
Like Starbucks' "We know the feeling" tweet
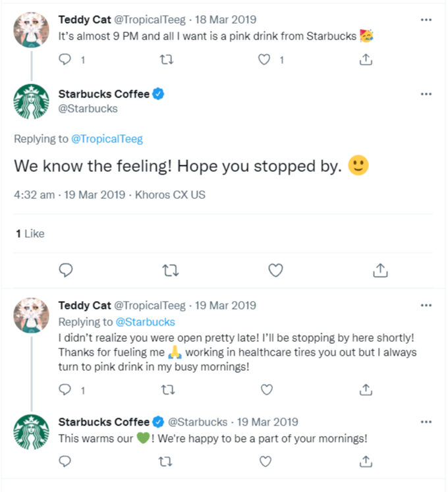(x=275, y=270)
